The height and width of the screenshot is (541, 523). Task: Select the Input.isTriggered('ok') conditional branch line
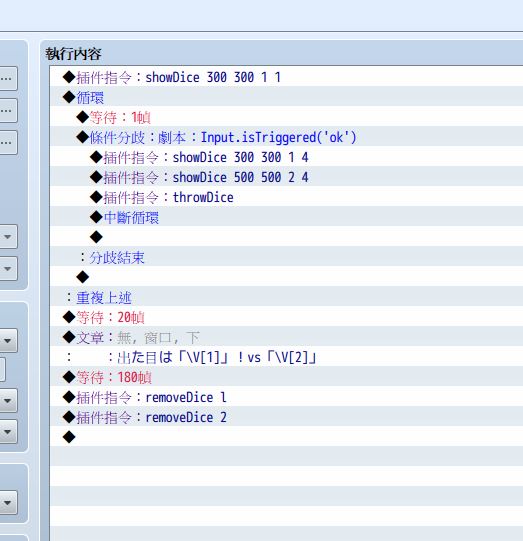286,137
